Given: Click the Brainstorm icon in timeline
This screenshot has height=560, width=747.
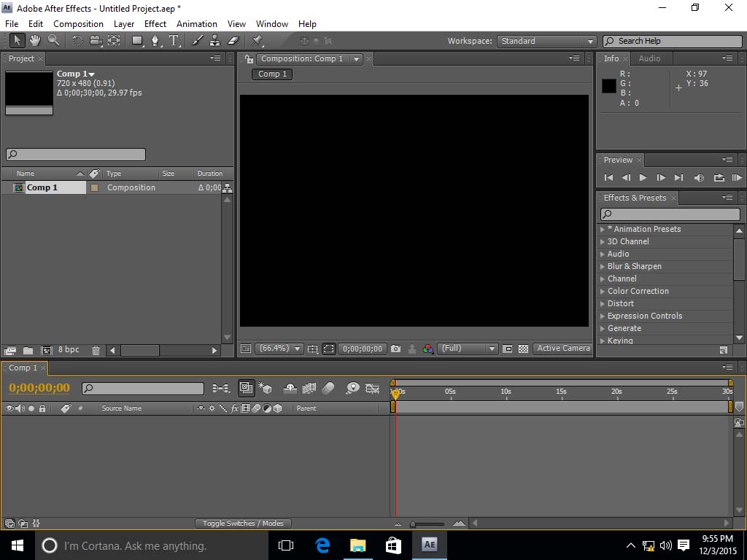Looking at the screenshot, I should tap(352, 389).
